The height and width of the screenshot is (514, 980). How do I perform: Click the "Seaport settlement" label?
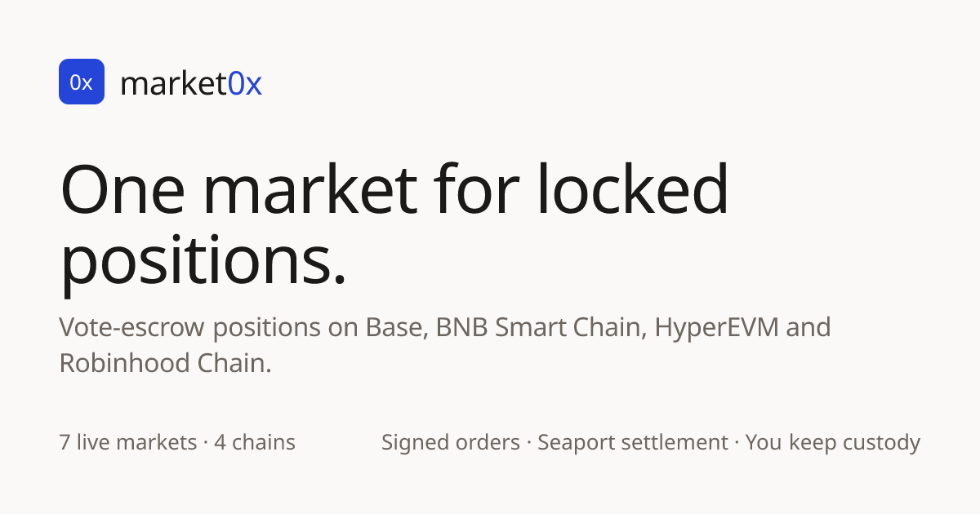pos(632,443)
